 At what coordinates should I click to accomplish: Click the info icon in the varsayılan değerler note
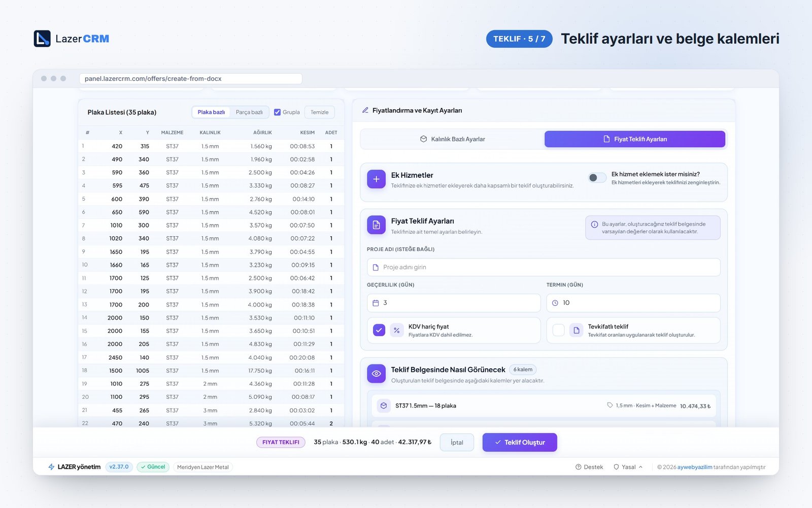pos(594,224)
